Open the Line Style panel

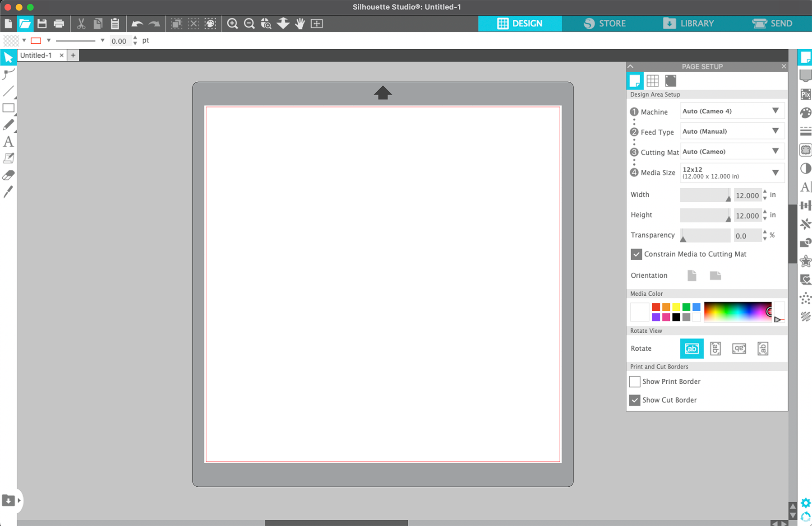pos(806,131)
